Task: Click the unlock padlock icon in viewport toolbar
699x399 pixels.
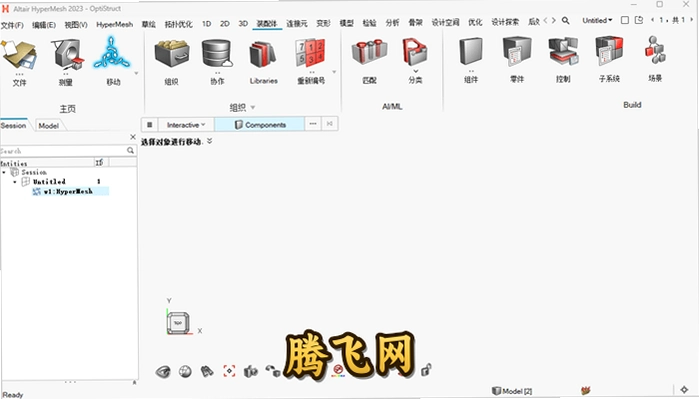Action: coord(426,369)
